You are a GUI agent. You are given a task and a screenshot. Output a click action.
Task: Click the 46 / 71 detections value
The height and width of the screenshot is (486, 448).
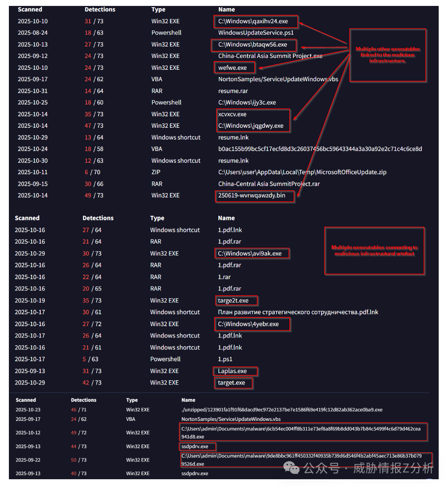79,410
